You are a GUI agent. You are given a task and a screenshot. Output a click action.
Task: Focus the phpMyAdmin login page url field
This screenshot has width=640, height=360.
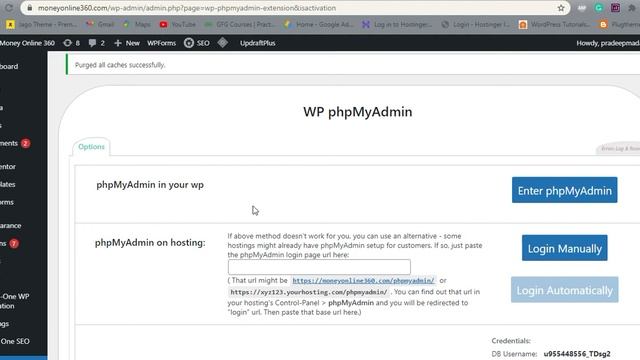(x=319, y=267)
